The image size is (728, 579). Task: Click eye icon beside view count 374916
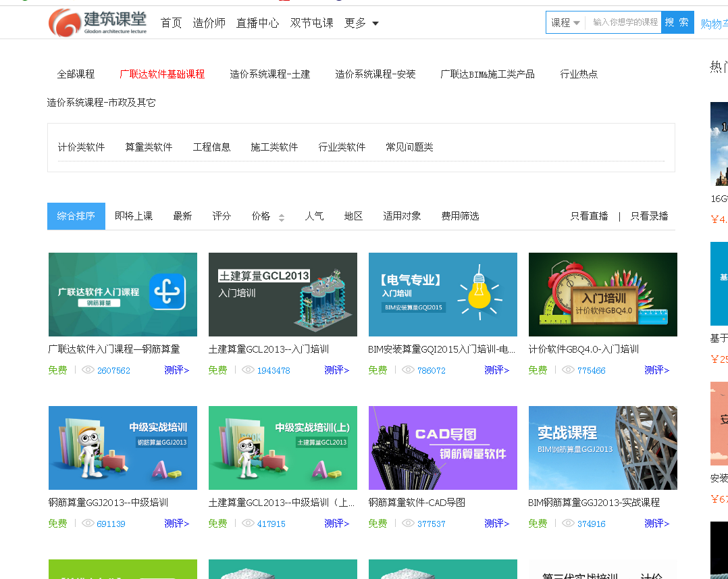(569, 523)
